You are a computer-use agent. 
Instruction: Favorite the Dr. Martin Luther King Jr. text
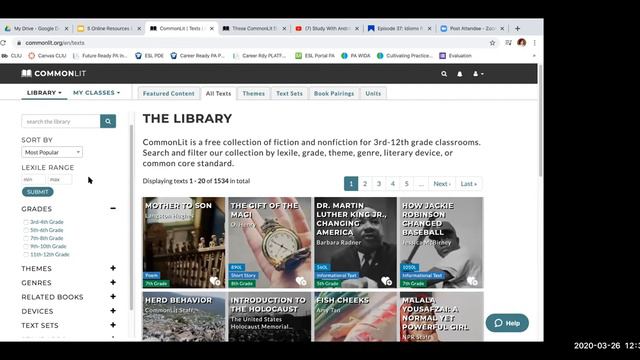click(387, 281)
